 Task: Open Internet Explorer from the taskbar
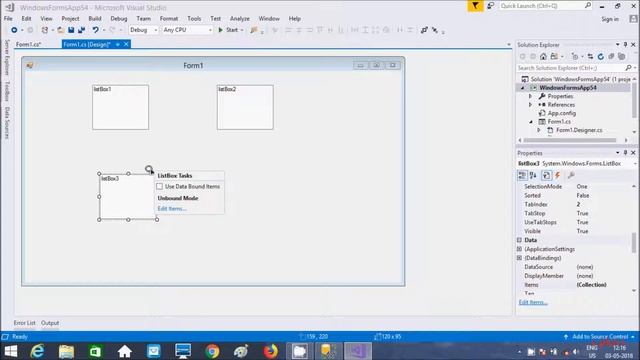[x=38, y=351]
